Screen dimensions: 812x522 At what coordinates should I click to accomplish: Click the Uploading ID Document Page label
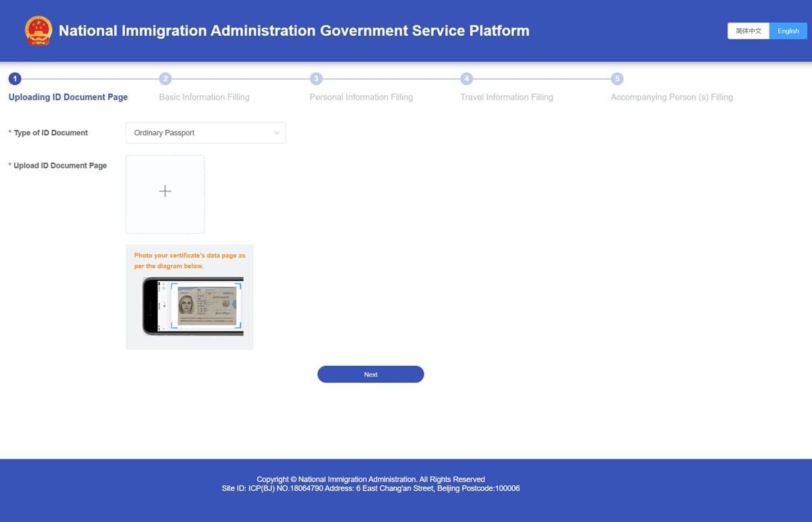(68, 97)
